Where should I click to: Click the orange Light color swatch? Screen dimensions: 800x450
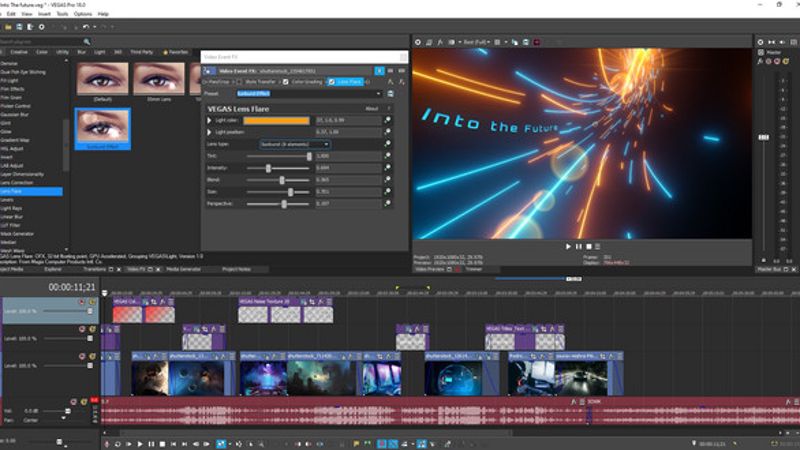276,120
